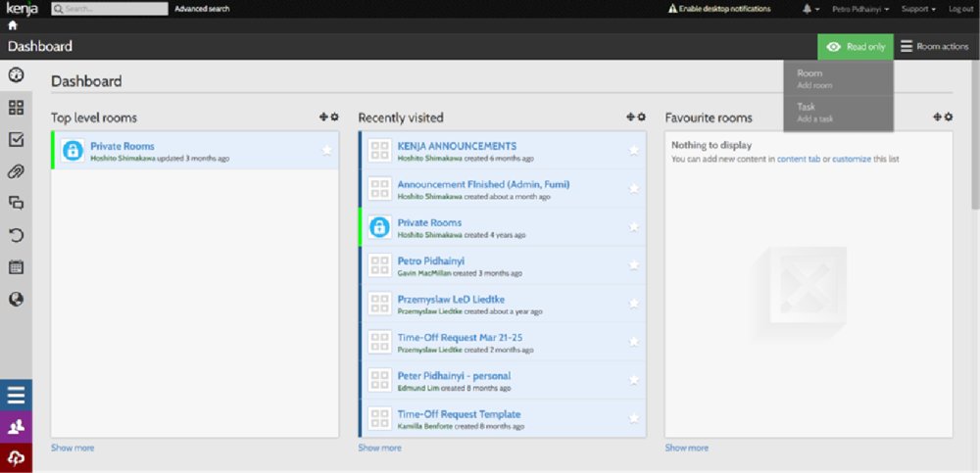Click the Kenja logo

click(x=22, y=9)
